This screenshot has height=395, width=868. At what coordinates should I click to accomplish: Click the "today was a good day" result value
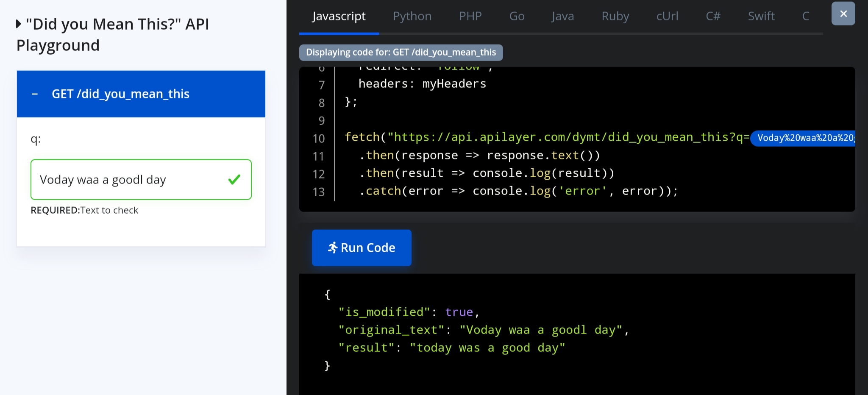click(487, 348)
